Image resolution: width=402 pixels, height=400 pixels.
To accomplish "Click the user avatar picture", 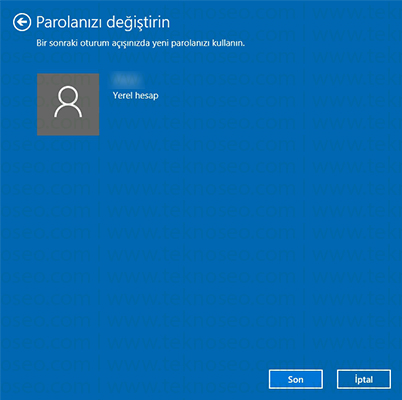I will click(68, 104).
